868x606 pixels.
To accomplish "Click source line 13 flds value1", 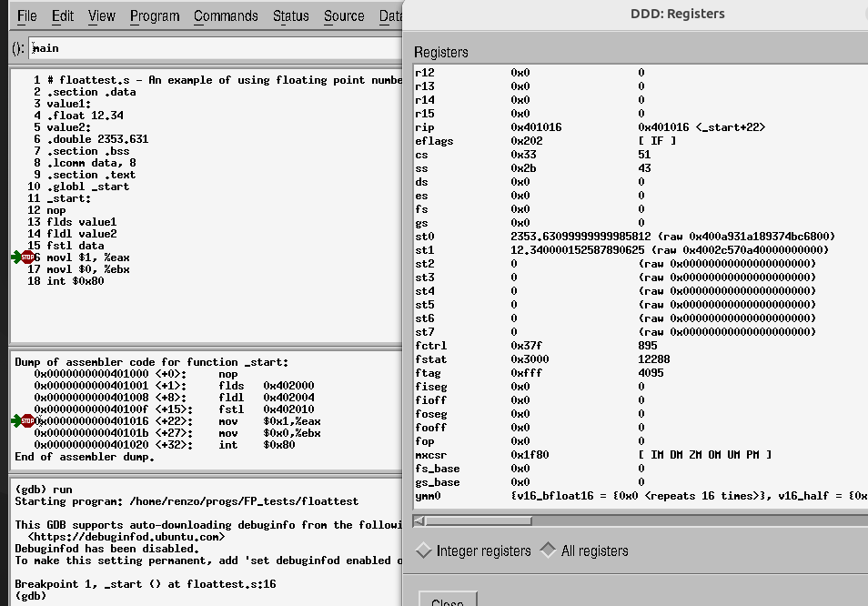I will click(81, 222).
